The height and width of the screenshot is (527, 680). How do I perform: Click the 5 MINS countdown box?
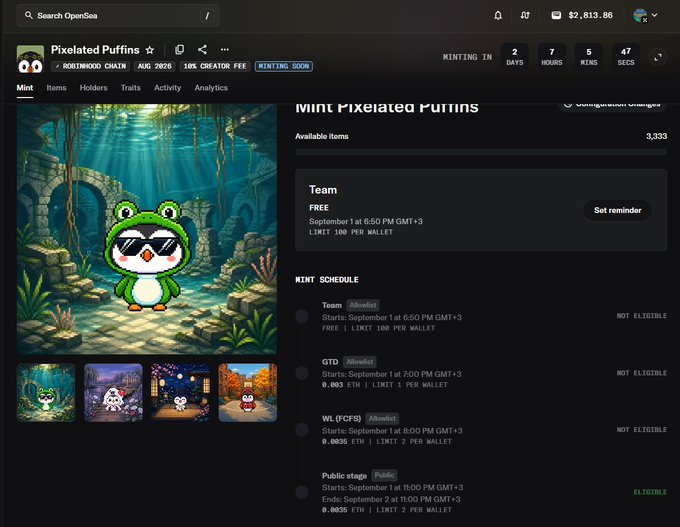(589, 57)
